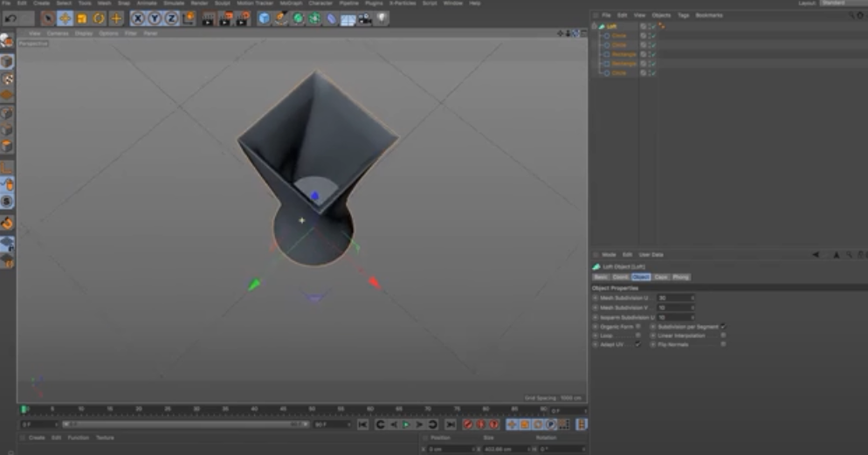
Task: Click Isoparm Subdivision U stepper arrows
Action: click(692, 317)
